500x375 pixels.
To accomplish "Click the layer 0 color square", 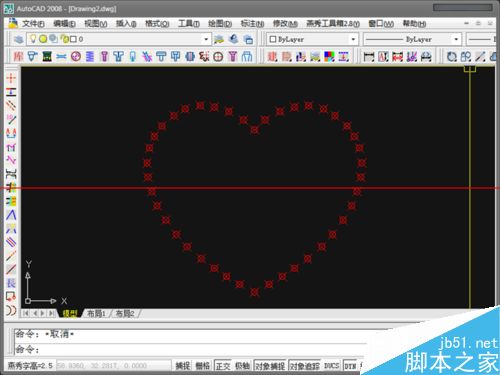I will 73,39.
